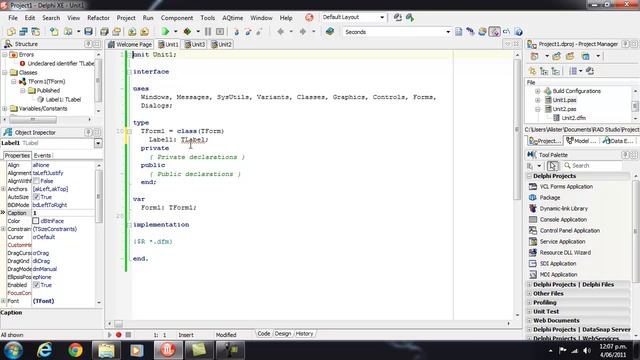Click the Help contents book icon
640x360 pixels.
(x=330, y=31)
